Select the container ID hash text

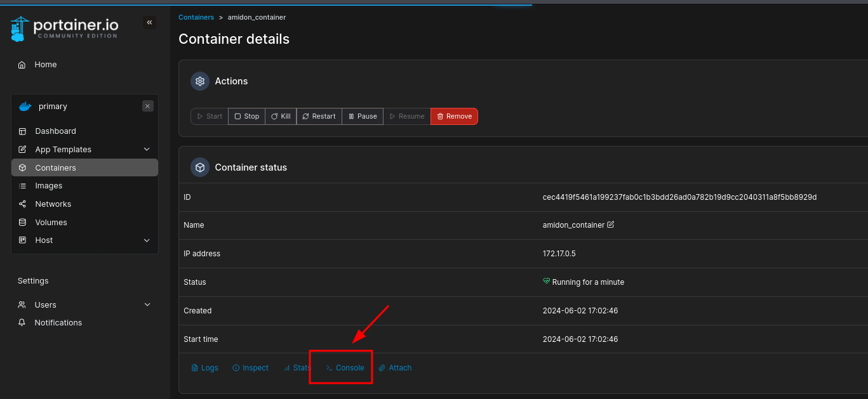pyautogui.click(x=679, y=197)
